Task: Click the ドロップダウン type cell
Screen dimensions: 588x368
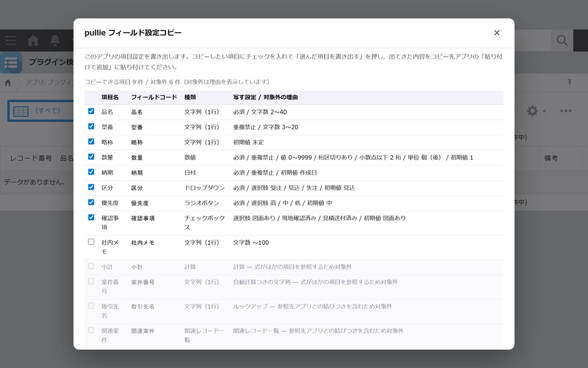Action: (204, 188)
